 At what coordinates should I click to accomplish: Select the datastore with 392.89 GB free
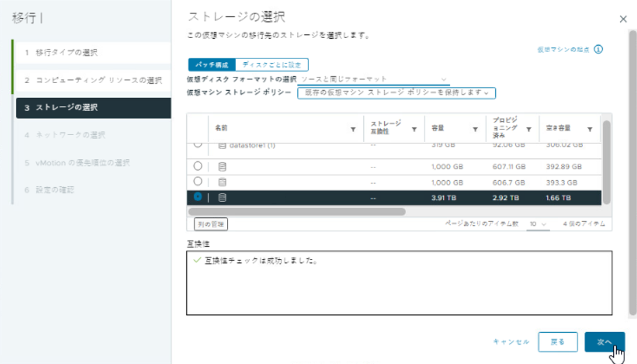pos(198,166)
